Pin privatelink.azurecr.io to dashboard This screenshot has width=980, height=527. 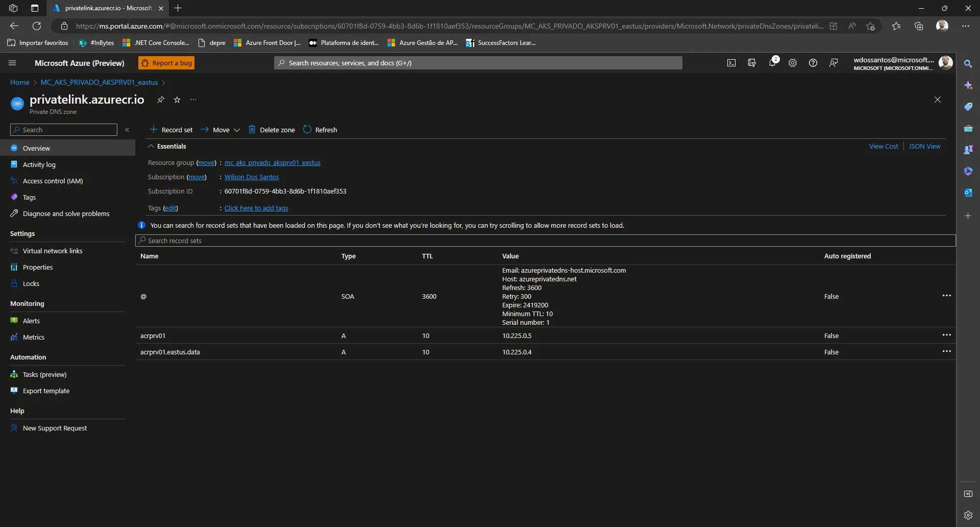[160, 100]
